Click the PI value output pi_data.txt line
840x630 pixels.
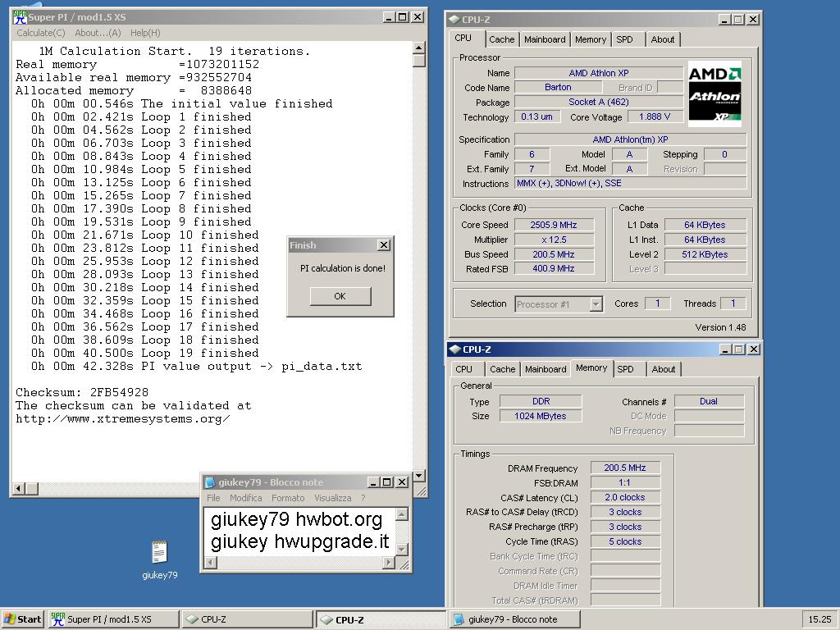(x=196, y=367)
